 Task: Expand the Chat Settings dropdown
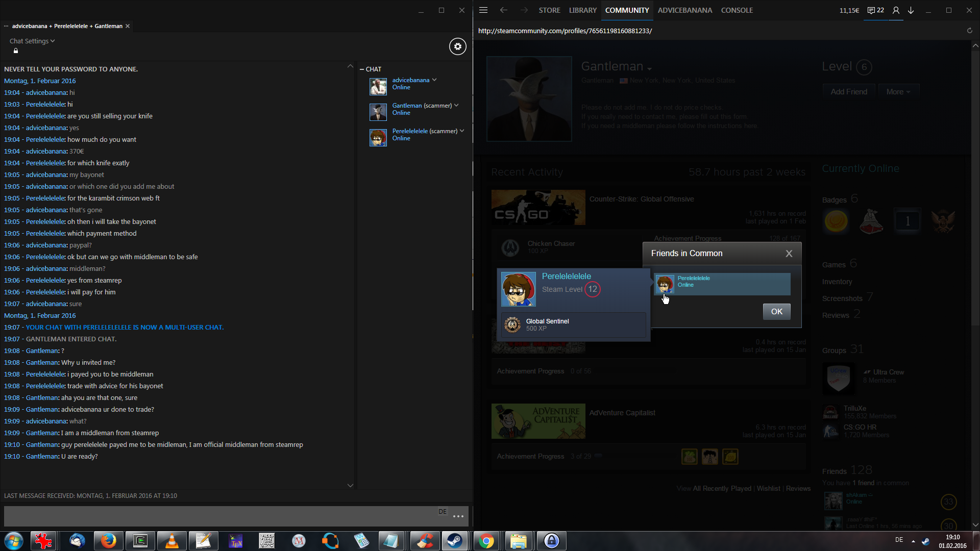point(32,41)
